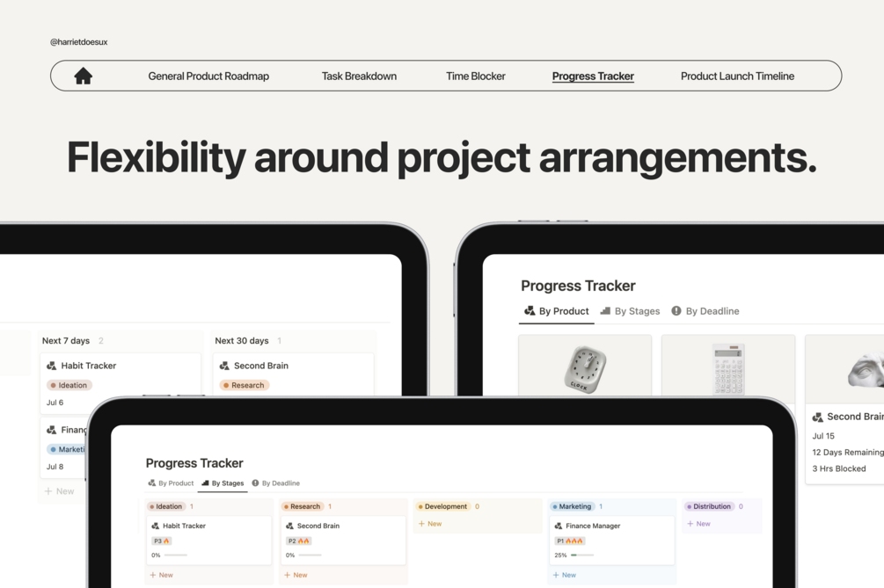Screen dimensions: 884x588
Task: Click the Finance Manager shapes icon
Action: tap(559, 526)
